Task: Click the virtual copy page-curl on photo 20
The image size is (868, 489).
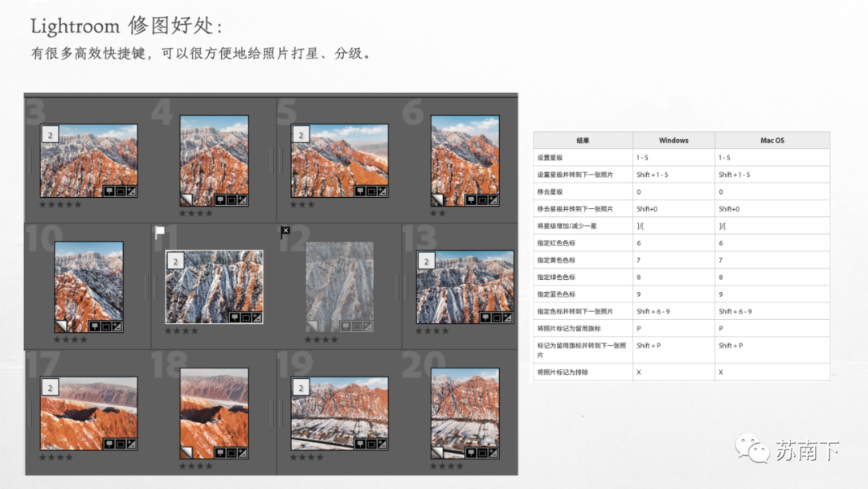Action: point(437,452)
